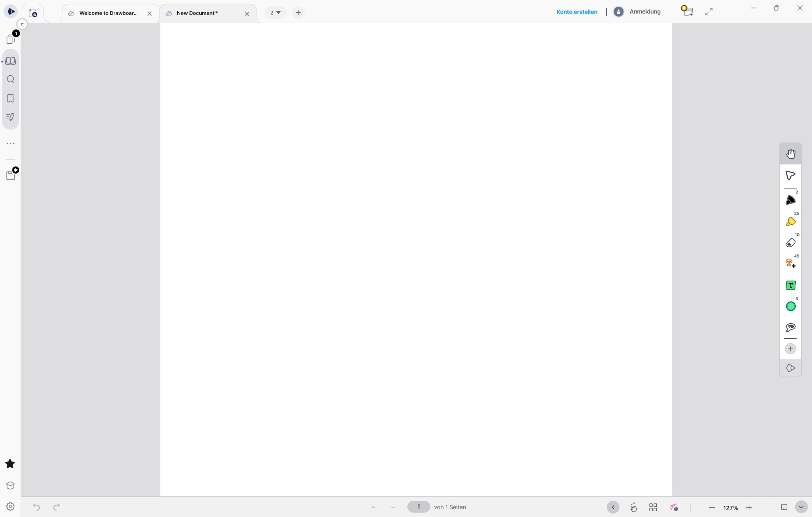Select the Lasso selection tool
The height and width of the screenshot is (517, 812).
pos(790,327)
